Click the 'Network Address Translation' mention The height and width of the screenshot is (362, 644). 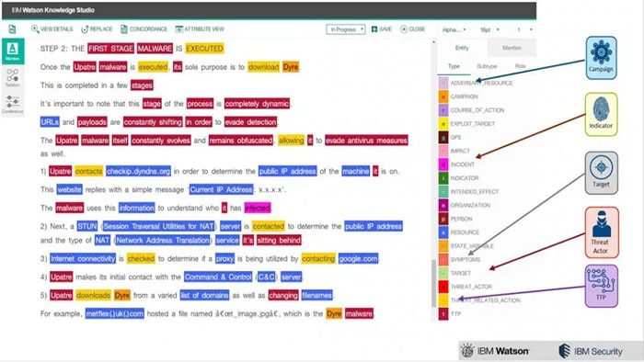pos(163,240)
